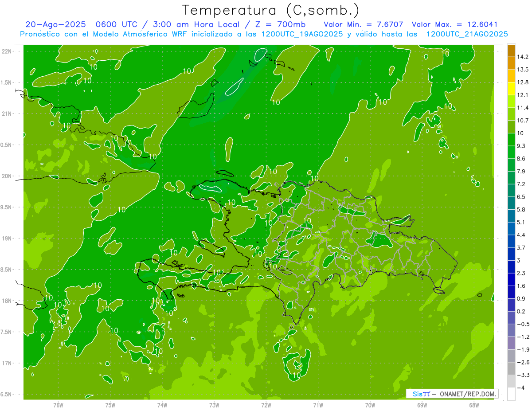Click the "-0.5" color scale label
Image resolution: width=532 pixels, height=411 pixels.
[523, 324]
